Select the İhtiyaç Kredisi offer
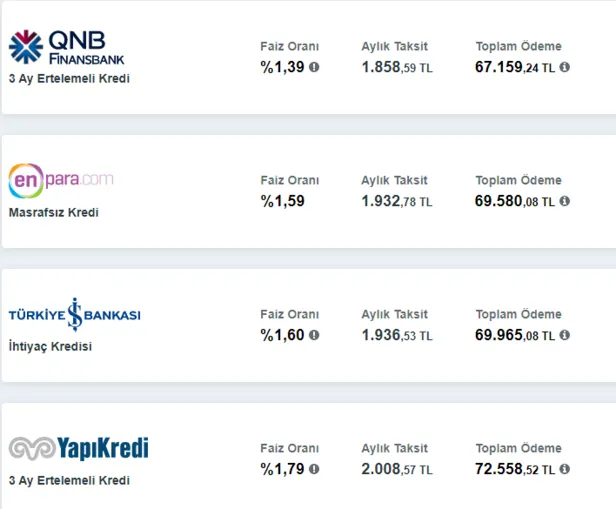 click(x=50, y=347)
